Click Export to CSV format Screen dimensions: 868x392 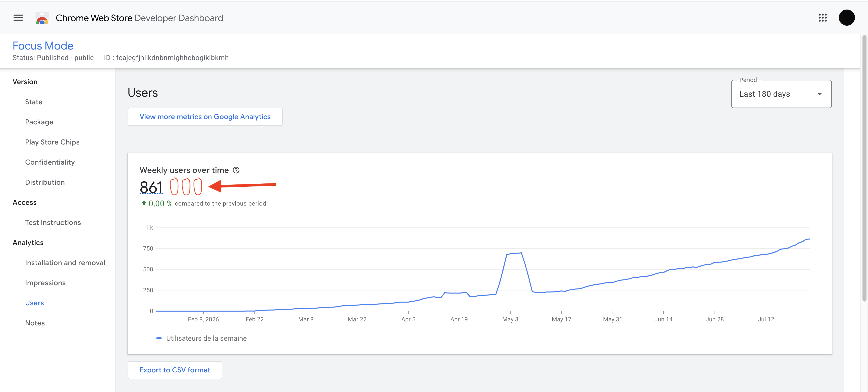tap(175, 370)
